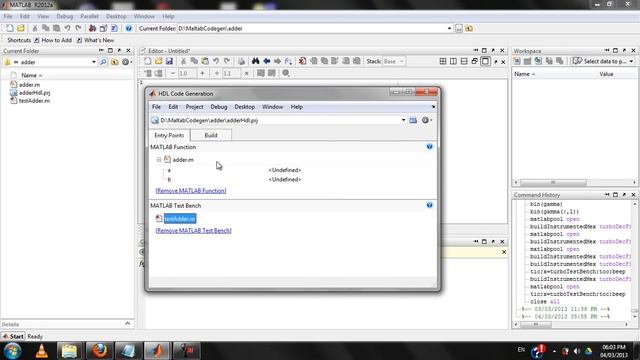Screen dimensions: 640x360
Task: Open Current Folder panel actions gear
Action: [x=126, y=62]
